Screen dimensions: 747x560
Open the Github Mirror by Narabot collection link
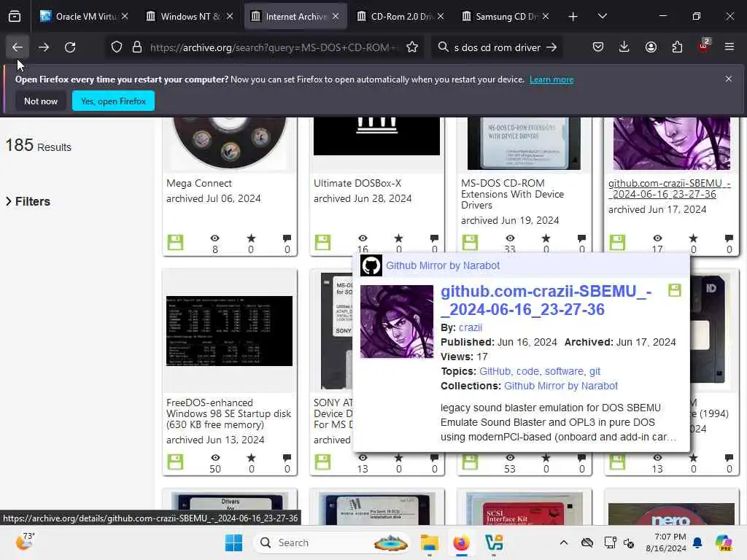pyautogui.click(x=561, y=386)
